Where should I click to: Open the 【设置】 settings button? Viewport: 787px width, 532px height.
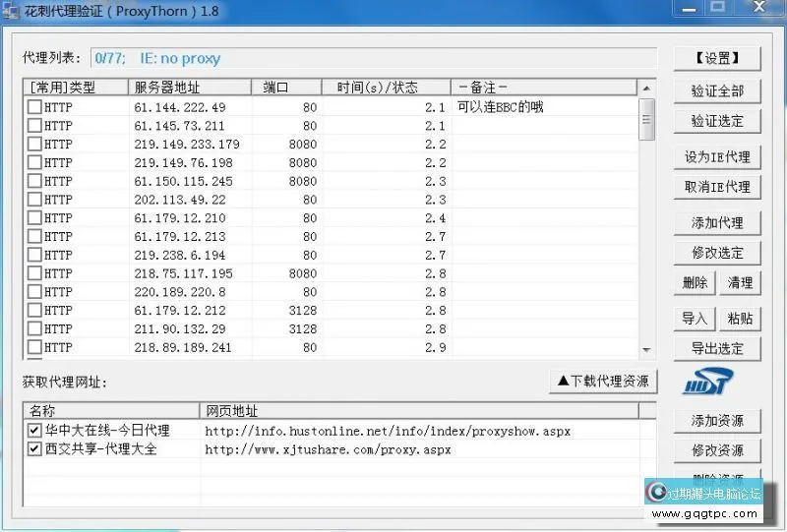(x=717, y=59)
